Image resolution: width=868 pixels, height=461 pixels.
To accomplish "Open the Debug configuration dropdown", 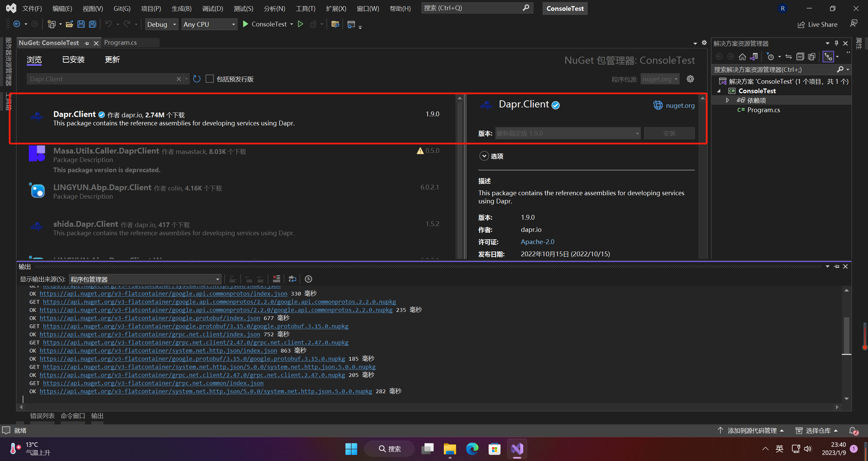I will (x=162, y=24).
